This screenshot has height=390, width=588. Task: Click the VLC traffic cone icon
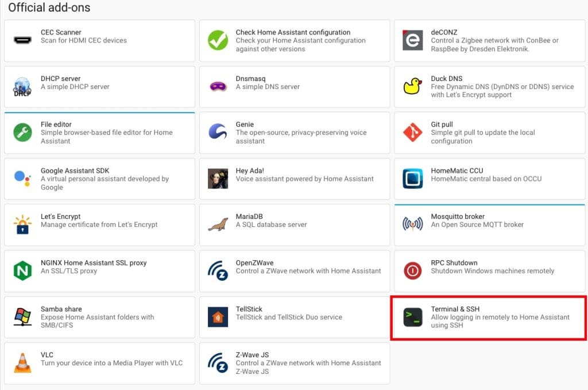click(22, 363)
